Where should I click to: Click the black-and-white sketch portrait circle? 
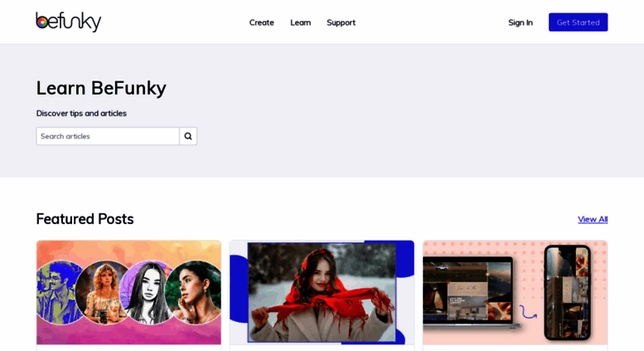point(147,292)
